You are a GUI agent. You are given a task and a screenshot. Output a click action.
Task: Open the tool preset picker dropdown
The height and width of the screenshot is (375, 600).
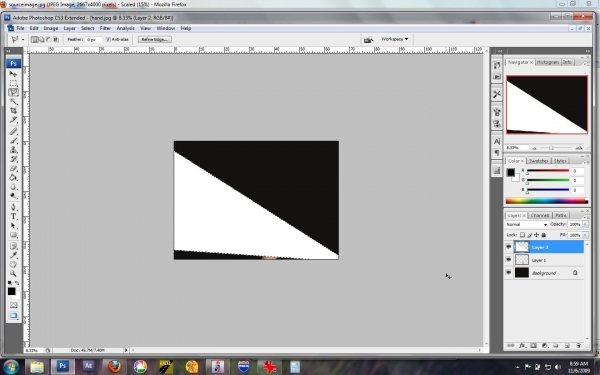tap(23, 39)
